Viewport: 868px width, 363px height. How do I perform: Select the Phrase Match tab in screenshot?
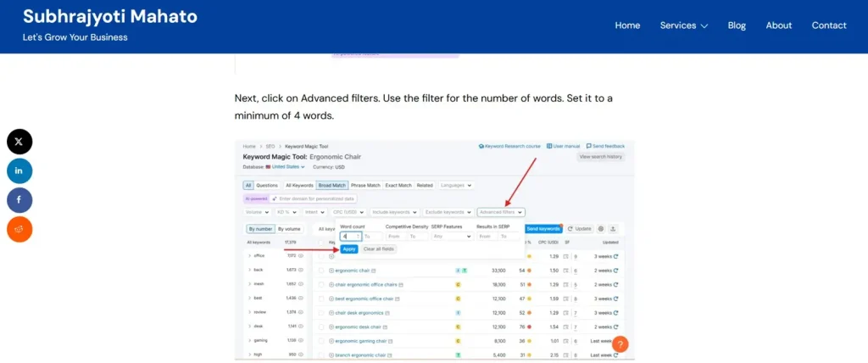pyautogui.click(x=365, y=185)
